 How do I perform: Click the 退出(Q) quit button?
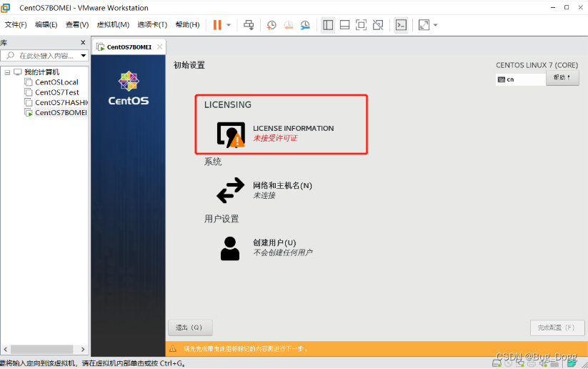coord(190,328)
